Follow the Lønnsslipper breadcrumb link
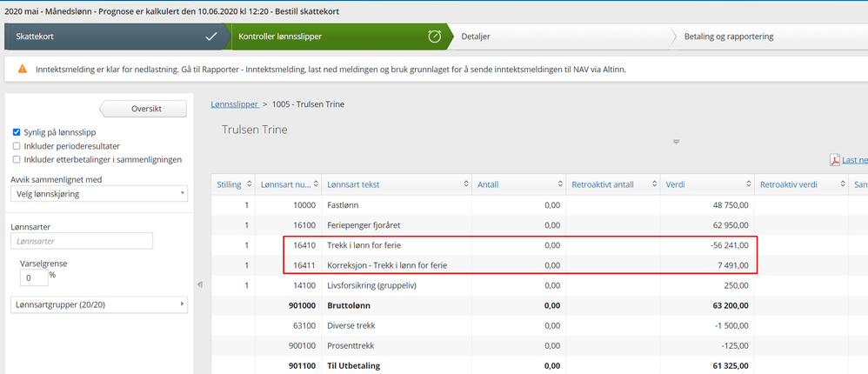868x374 pixels. pos(235,104)
